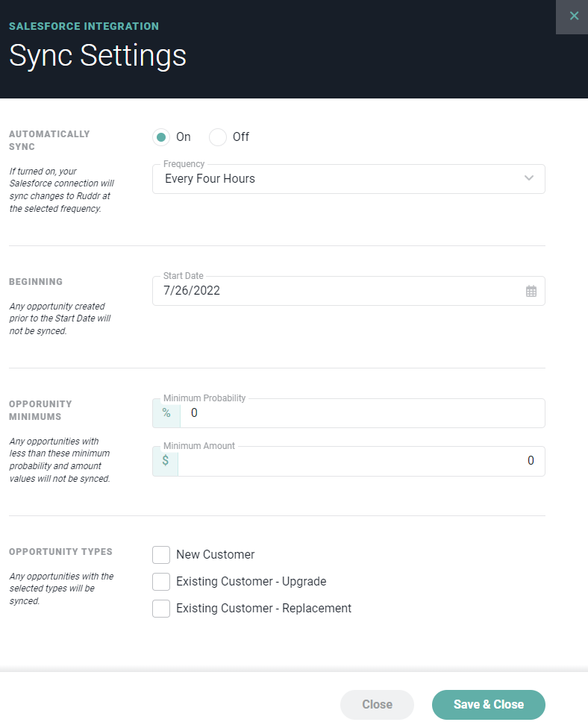Image resolution: width=588 pixels, height=722 pixels.
Task: Focus the Minimum Probability input field
Action: pyautogui.click(x=362, y=413)
